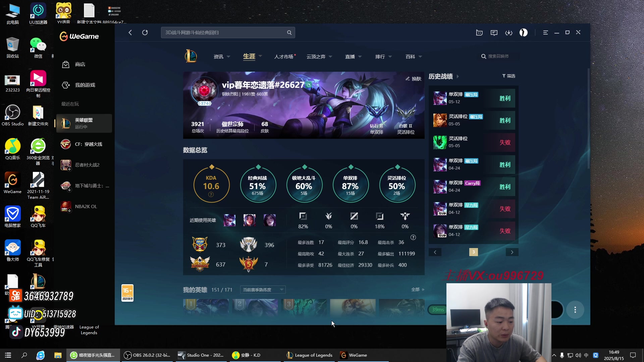Image resolution: width=644 pixels, height=362 pixels.
Task: Open the 04-24 单双排 Carry局 match
Action: [x=474, y=187]
